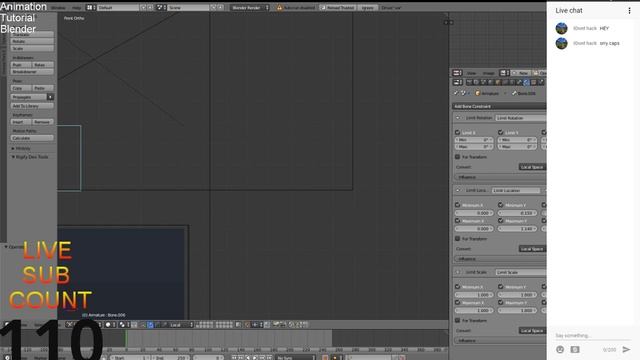Open pivot point selector icon
640x360 pixels.
coord(124,325)
